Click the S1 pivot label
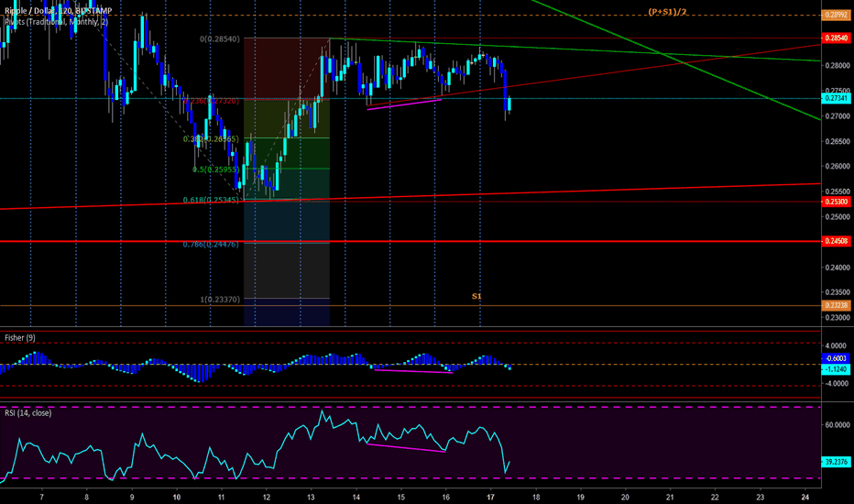This screenshot has height=504, width=854. click(x=476, y=296)
